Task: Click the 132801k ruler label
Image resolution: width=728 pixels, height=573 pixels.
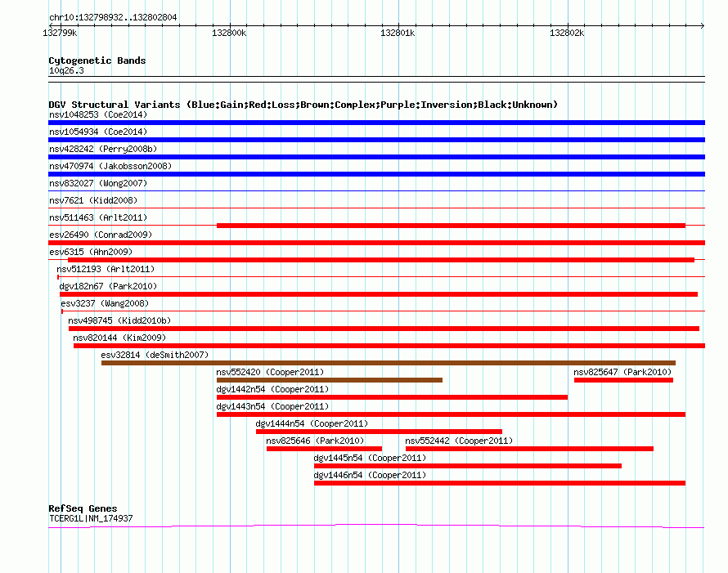Action: (x=398, y=33)
